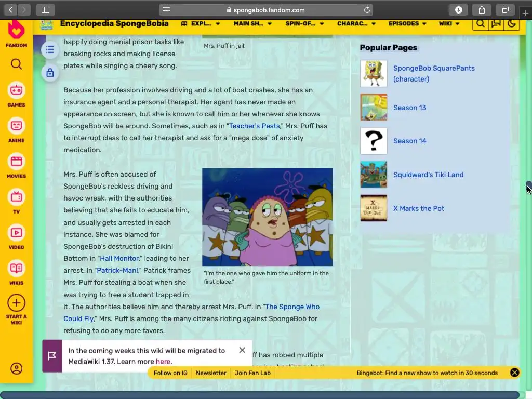Dismiss the MediaWiki migration notice
Screen dimensions: 532x399
coord(242,350)
